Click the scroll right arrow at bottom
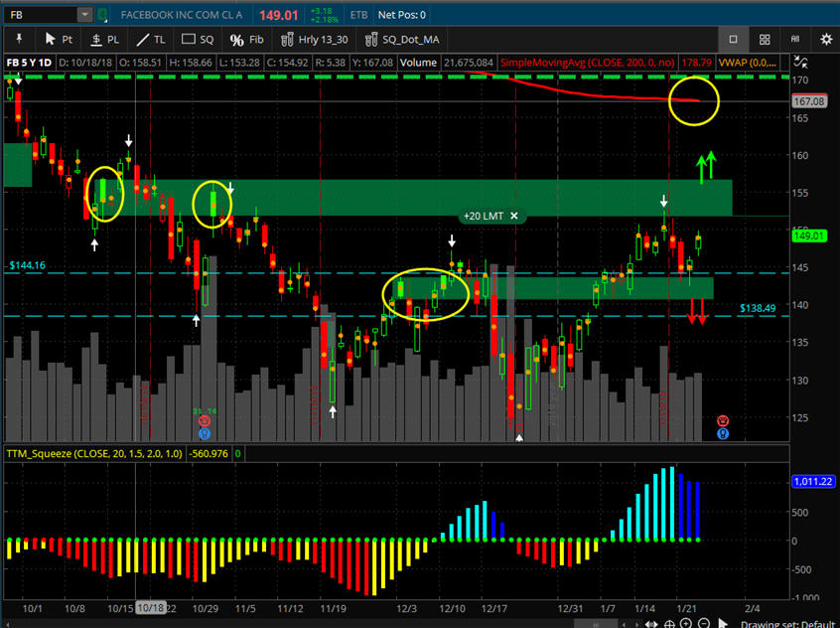The width and height of the screenshot is (840, 628). [x=637, y=624]
